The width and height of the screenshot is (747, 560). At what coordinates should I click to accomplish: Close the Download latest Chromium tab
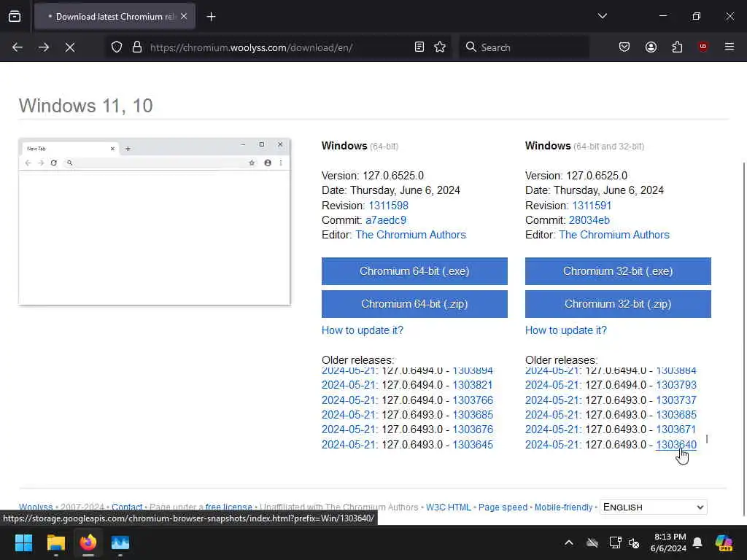pyautogui.click(x=184, y=17)
